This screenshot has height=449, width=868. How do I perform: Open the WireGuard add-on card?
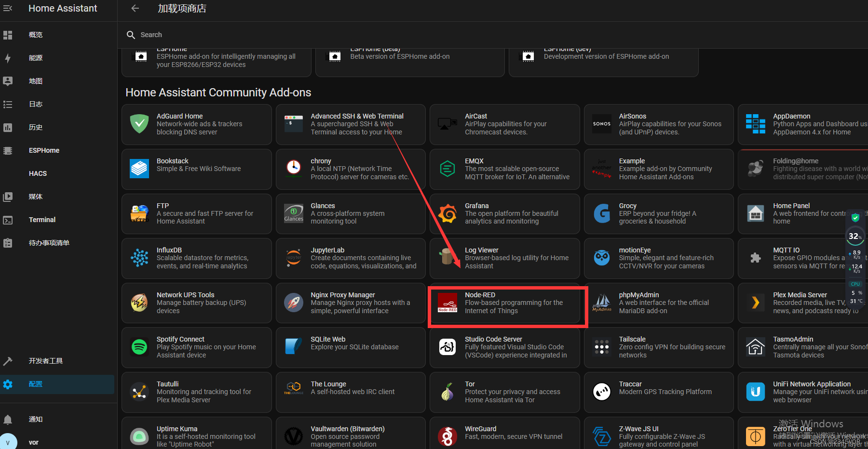pyautogui.click(x=505, y=433)
